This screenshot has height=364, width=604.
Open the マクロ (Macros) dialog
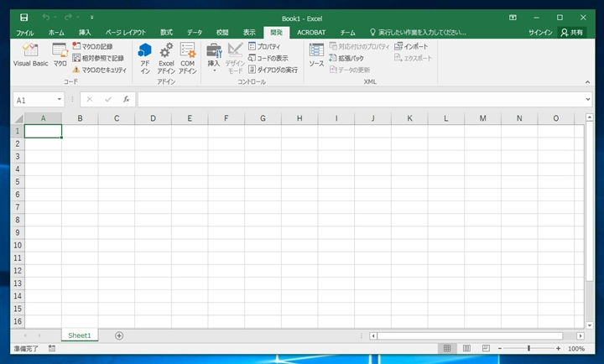[x=60, y=55]
